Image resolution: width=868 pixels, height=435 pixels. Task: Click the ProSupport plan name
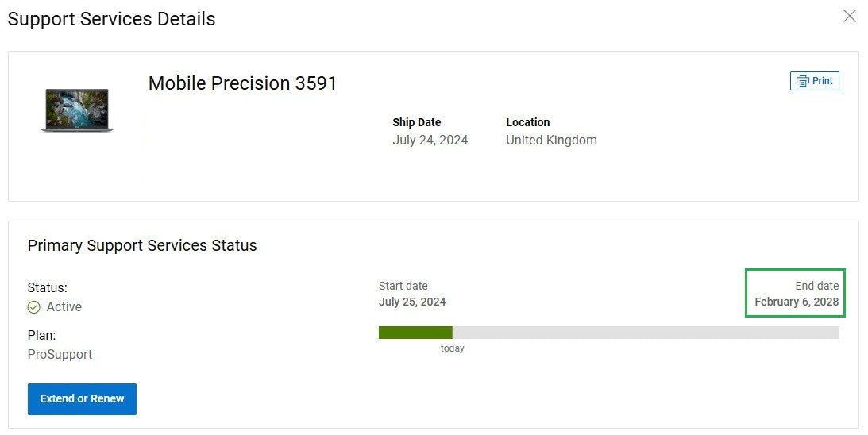coord(60,354)
